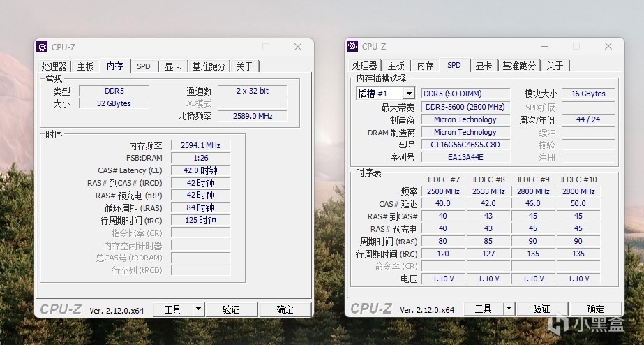Viewport: 644px width, 345px height.
Task: Open 关于 tab in right CPU-Z window
Action: coord(555,66)
